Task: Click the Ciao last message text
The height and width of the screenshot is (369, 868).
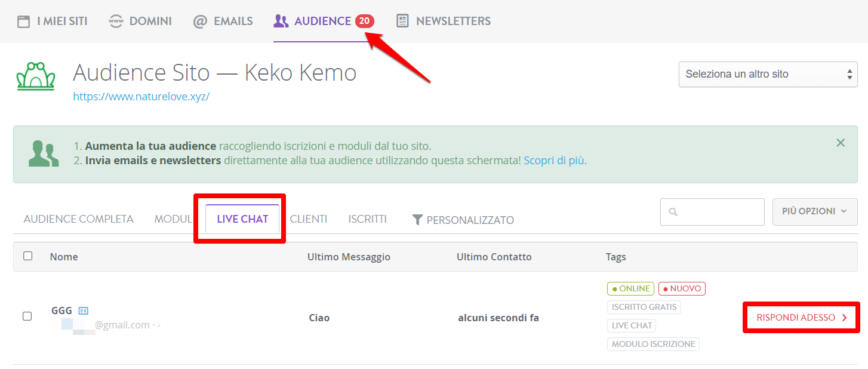Action: [319, 318]
